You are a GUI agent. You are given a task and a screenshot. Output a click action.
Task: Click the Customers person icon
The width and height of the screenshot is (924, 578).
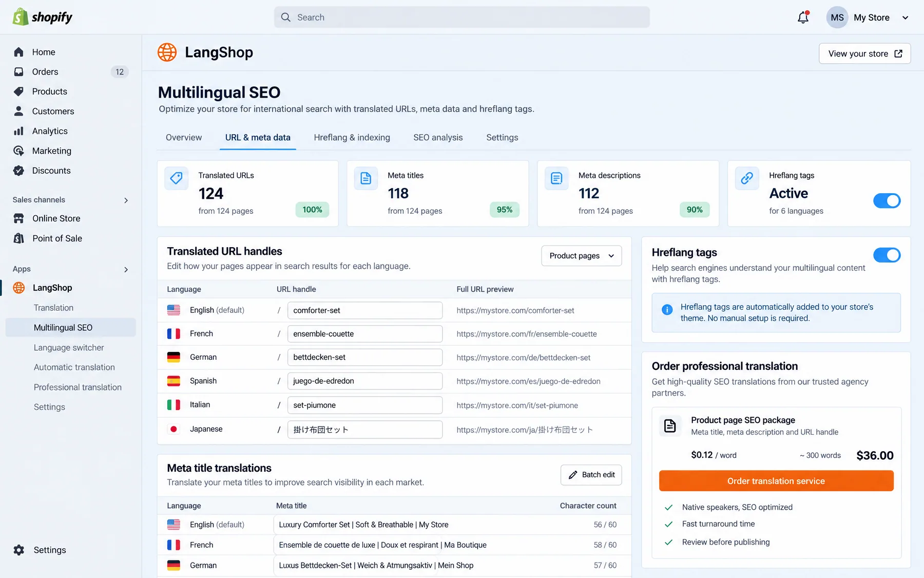point(19,111)
